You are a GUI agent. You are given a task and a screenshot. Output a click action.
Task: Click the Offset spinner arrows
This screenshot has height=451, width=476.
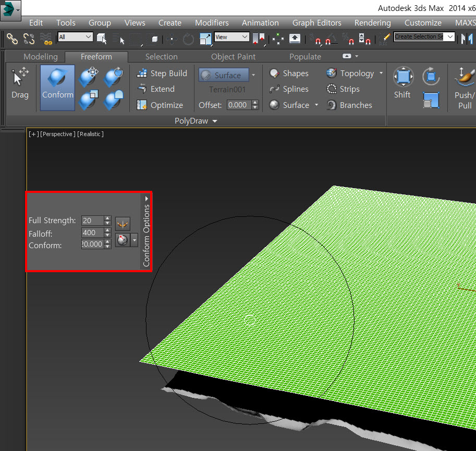click(x=255, y=105)
